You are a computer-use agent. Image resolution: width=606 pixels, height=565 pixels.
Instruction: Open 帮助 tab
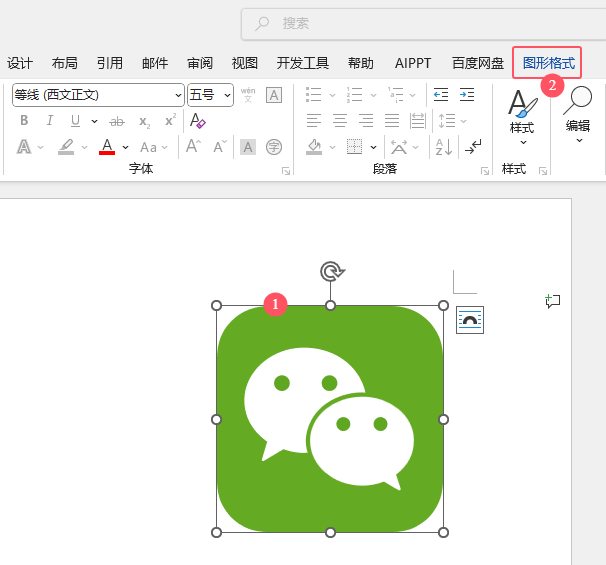click(x=361, y=63)
